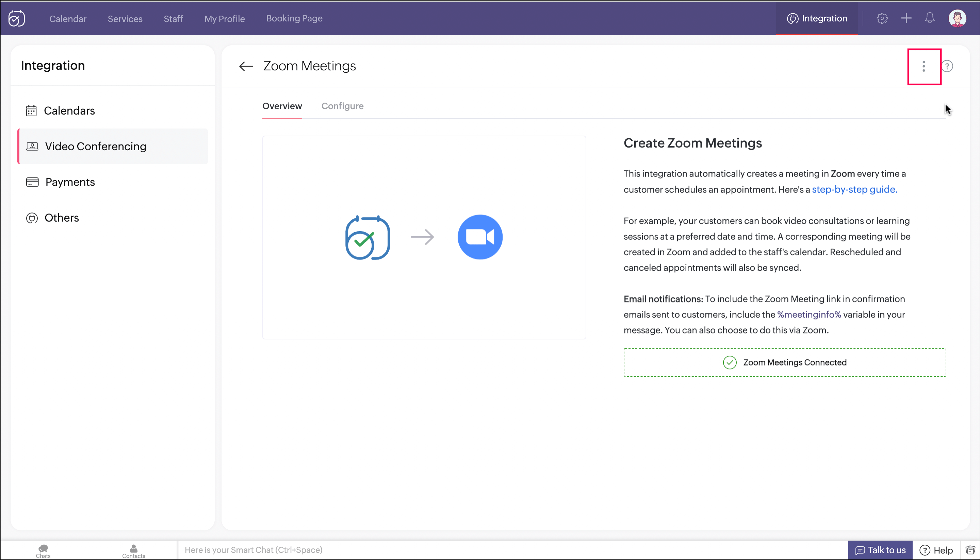Image resolution: width=980 pixels, height=560 pixels.
Task: Select the Integration top nav item
Action: click(x=817, y=18)
